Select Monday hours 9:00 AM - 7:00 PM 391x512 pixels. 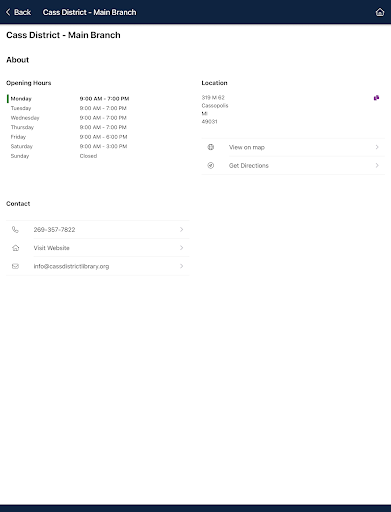104,99
